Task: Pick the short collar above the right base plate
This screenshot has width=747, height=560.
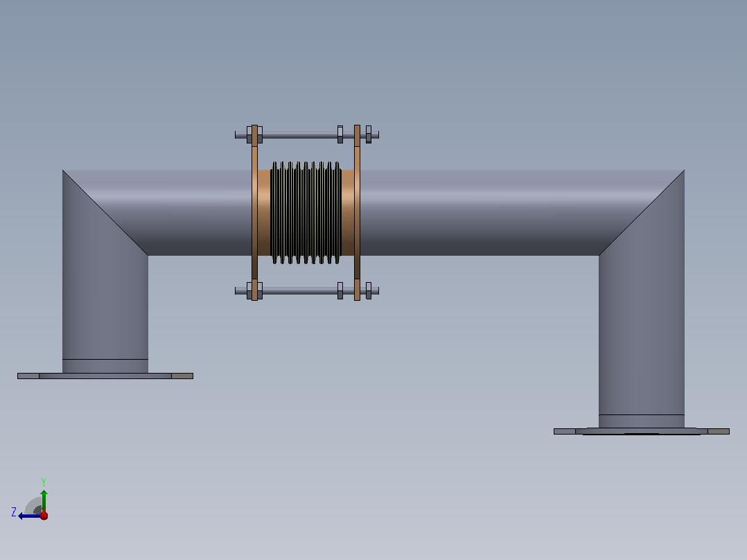Action: pyautogui.click(x=642, y=421)
